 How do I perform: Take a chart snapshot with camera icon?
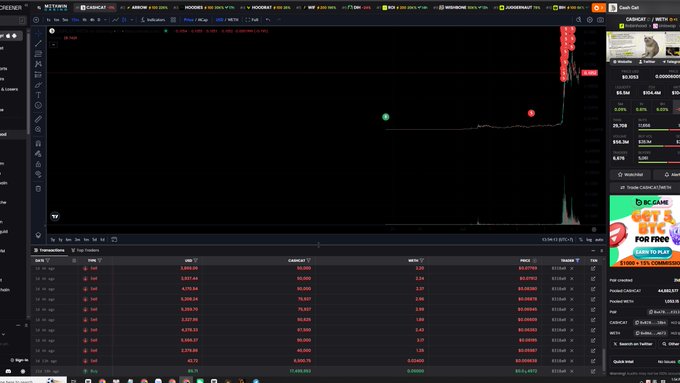pos(600,20)
